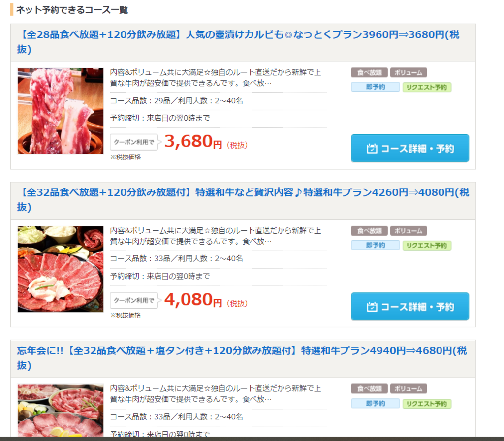Click calendar icon in first コース詳細・予約 button

coord(372,149)
